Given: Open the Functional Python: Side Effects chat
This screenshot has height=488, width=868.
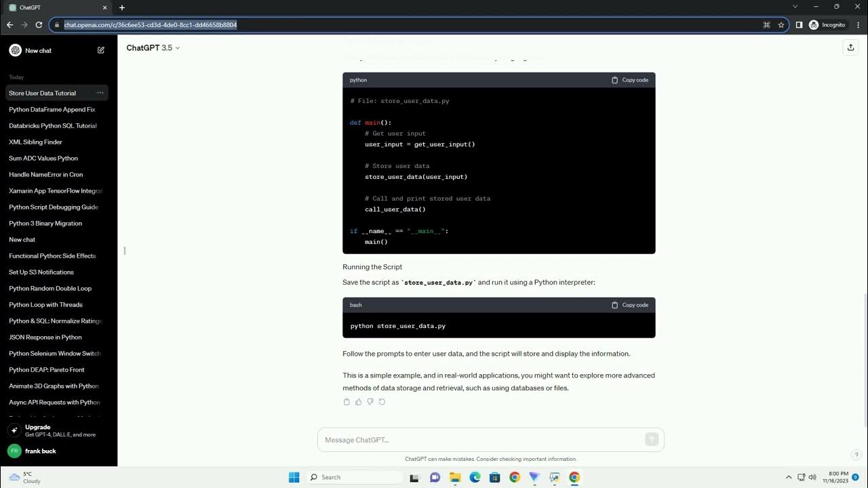Looking at the screenshot, I should click(57, 256).
